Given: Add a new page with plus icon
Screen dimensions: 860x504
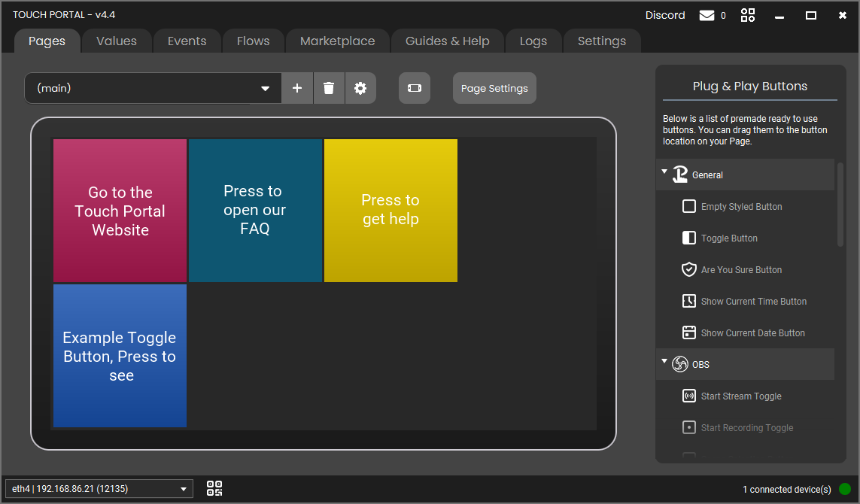Looking at the screenshot, I should point(297,88).
